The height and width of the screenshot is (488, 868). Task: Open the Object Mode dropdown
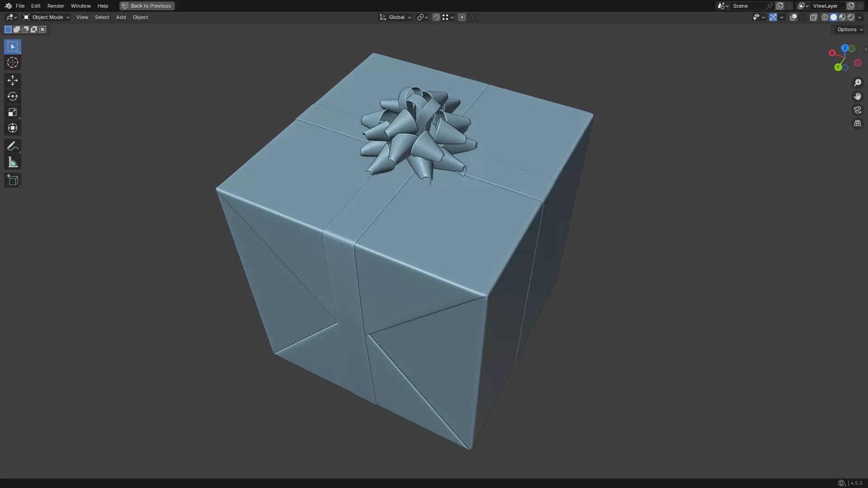[46, 17]
